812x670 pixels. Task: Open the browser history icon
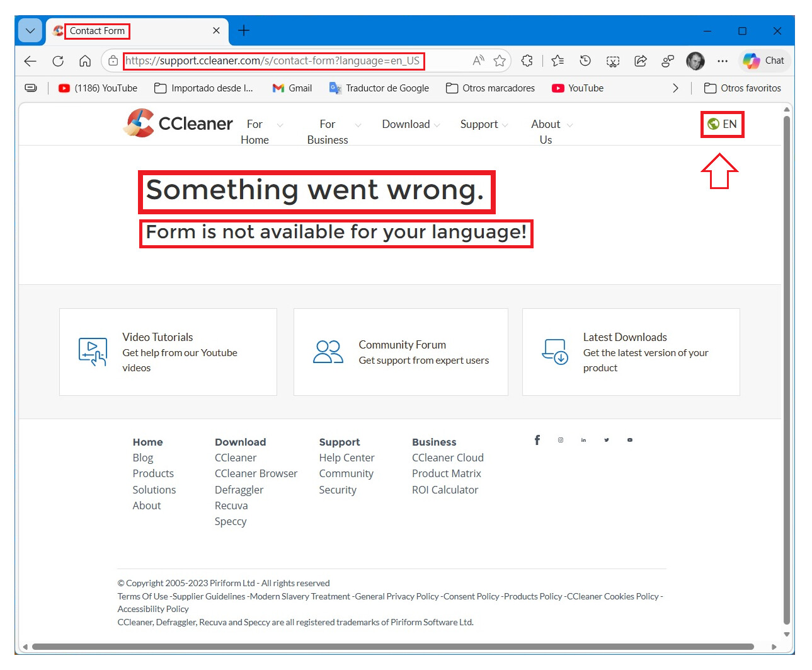click(x=585, y=61)
